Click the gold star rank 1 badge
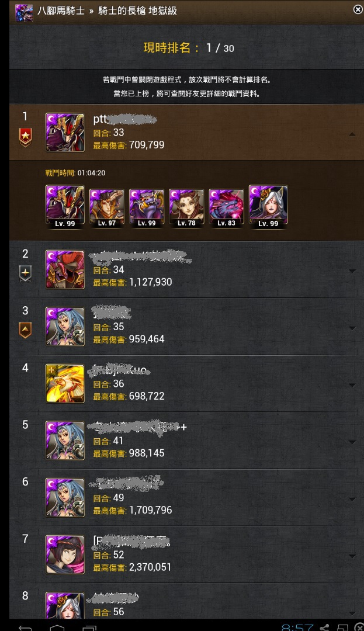 [25, 138]
